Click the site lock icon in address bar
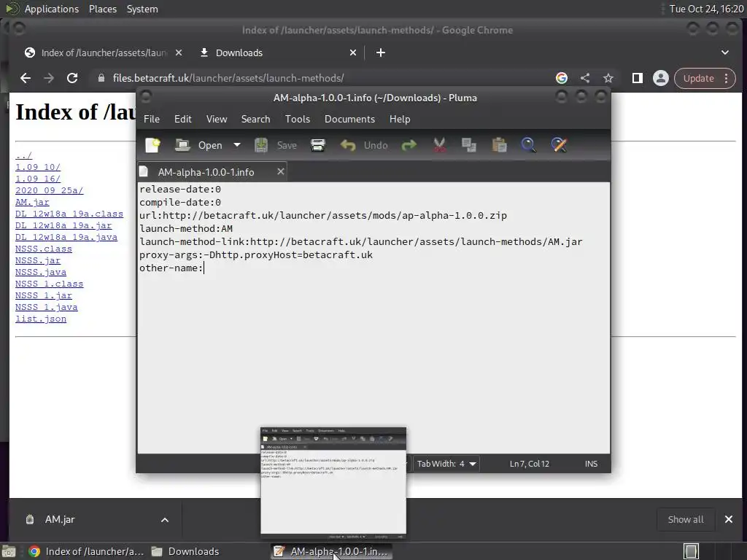 [x=101, y=78]
